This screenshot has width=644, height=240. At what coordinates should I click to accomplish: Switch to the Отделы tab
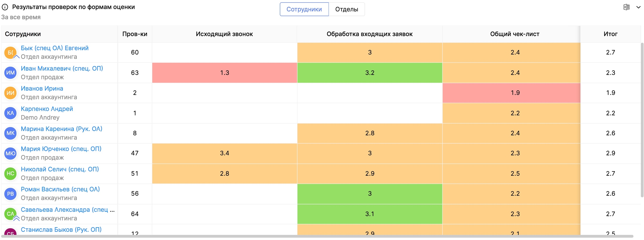(x=347, y=9)
